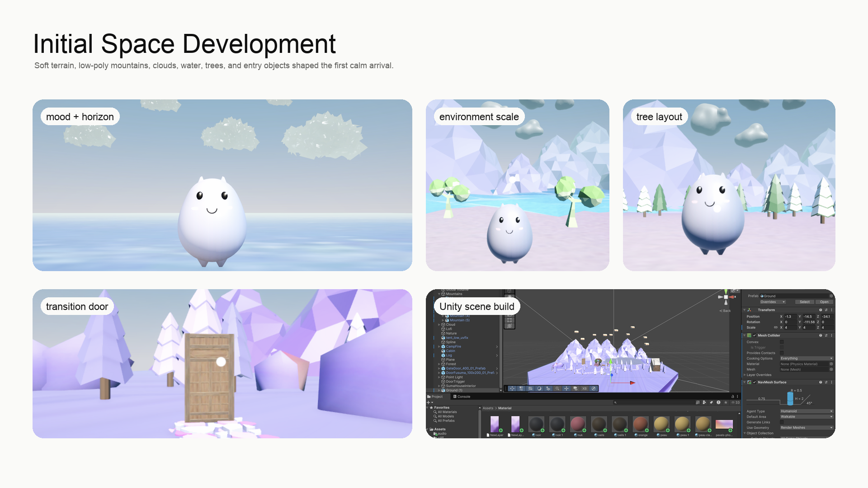Click the compass icon in scene overlay toolbar

(594, 388)
